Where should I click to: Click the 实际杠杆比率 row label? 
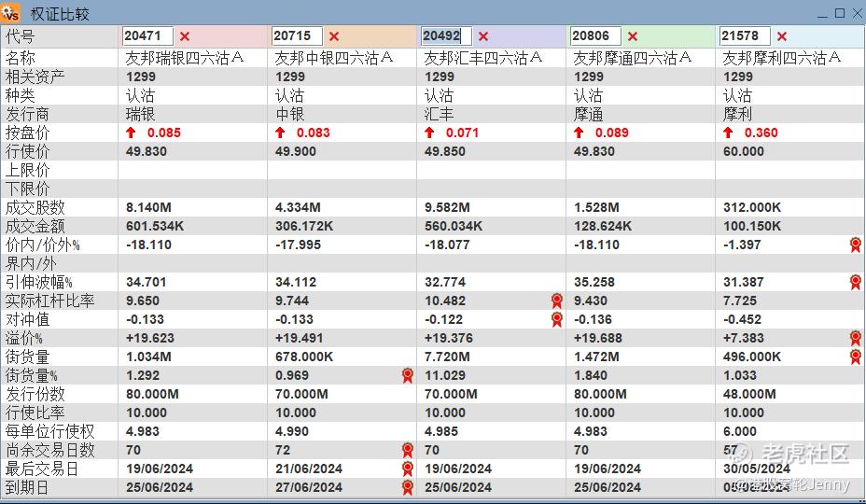point(49,301)
